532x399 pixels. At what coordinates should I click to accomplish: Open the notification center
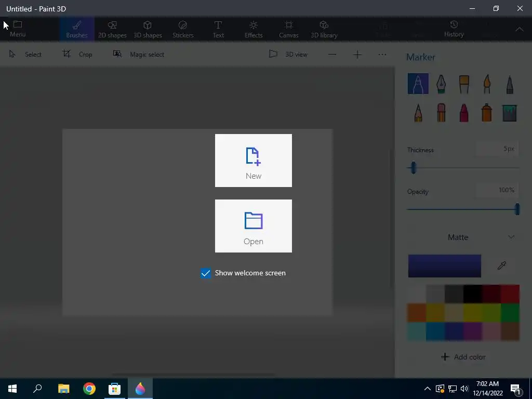click(x=516, y=389)
